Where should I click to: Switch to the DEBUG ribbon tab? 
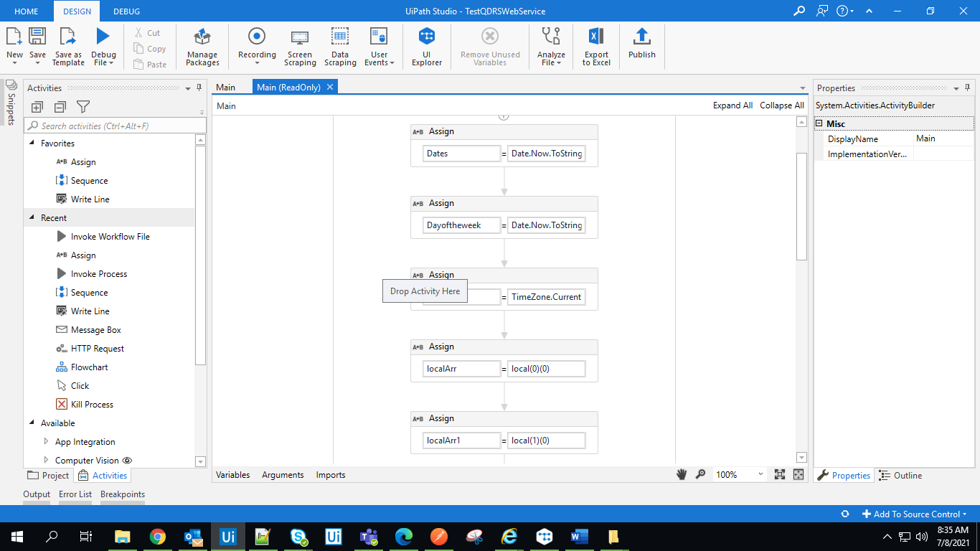pos(126,11)
